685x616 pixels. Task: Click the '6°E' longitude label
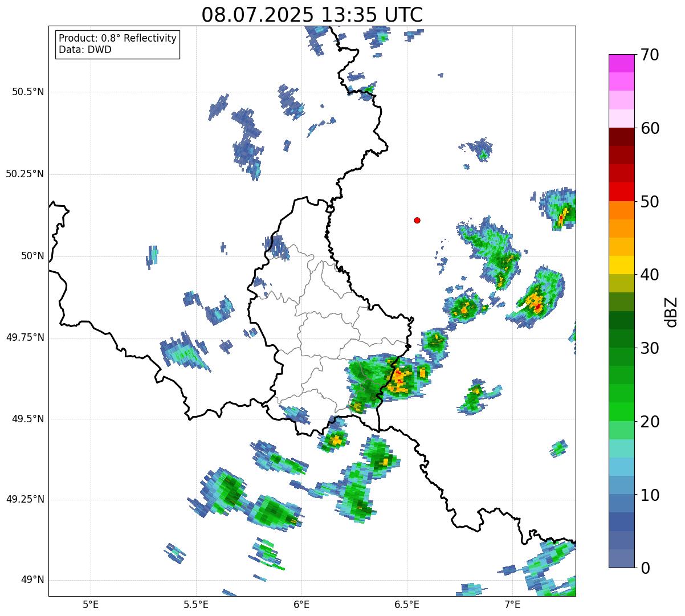pyautogui.click(x=301, y=604)
